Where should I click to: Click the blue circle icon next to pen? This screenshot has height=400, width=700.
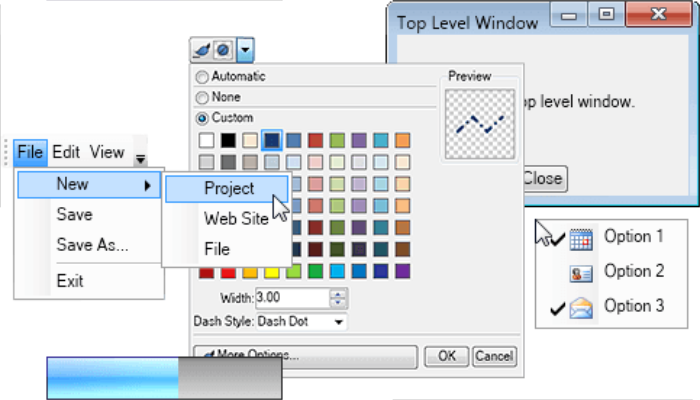click(223, 50)
